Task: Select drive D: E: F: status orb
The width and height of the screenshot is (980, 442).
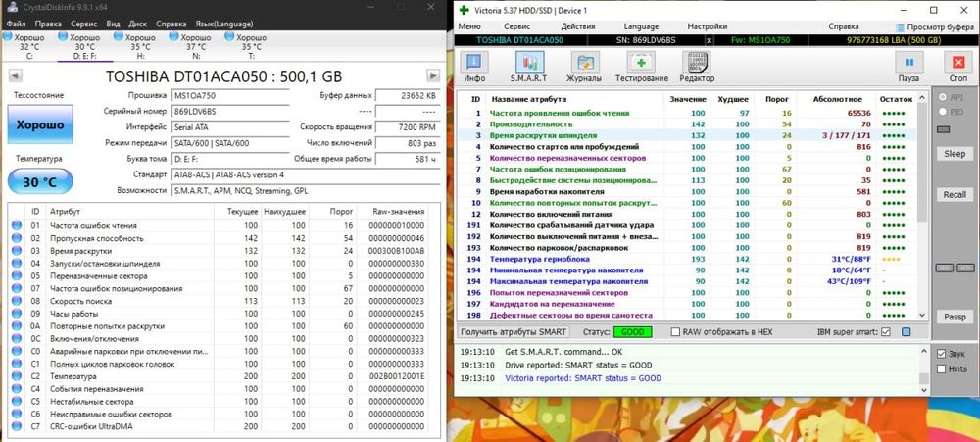Action: [63, 37]
